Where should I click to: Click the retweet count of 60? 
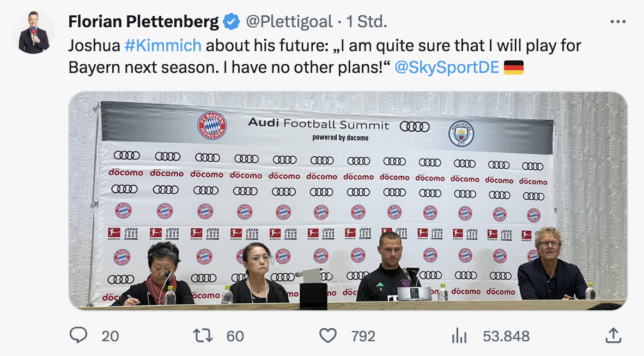coord(235,336)
